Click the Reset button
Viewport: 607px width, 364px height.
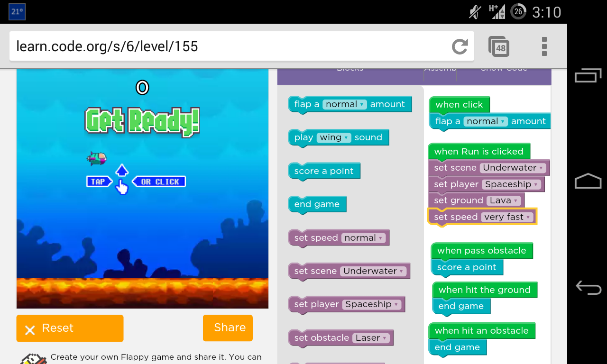(x=70, y=328)
